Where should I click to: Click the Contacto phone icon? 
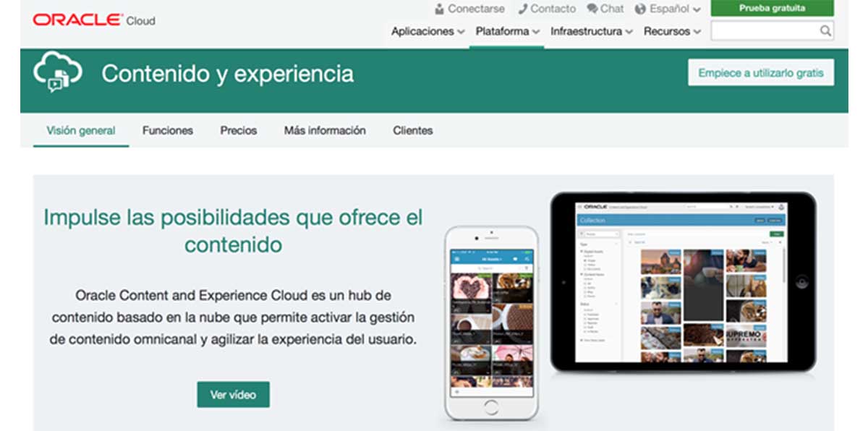[x=523, y=9]
